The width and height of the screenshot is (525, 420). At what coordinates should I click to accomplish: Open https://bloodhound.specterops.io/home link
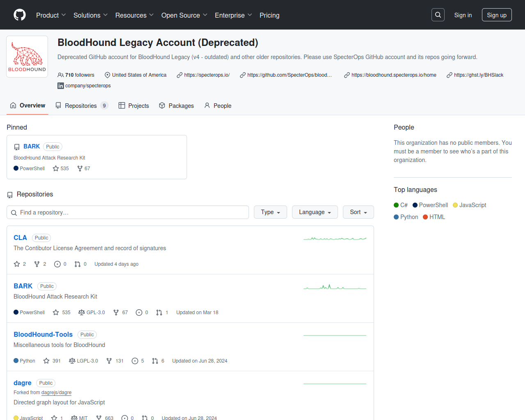(394, 75)
